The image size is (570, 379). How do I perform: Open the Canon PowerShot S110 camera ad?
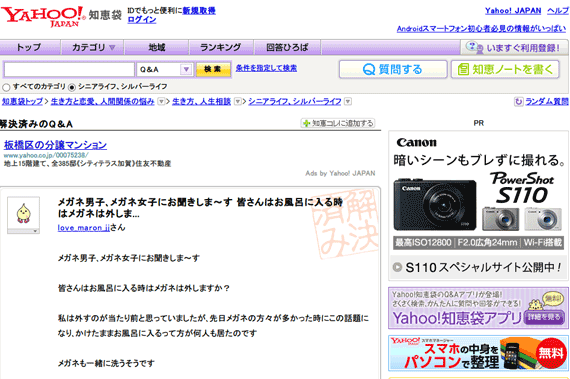tap(478, 206)
